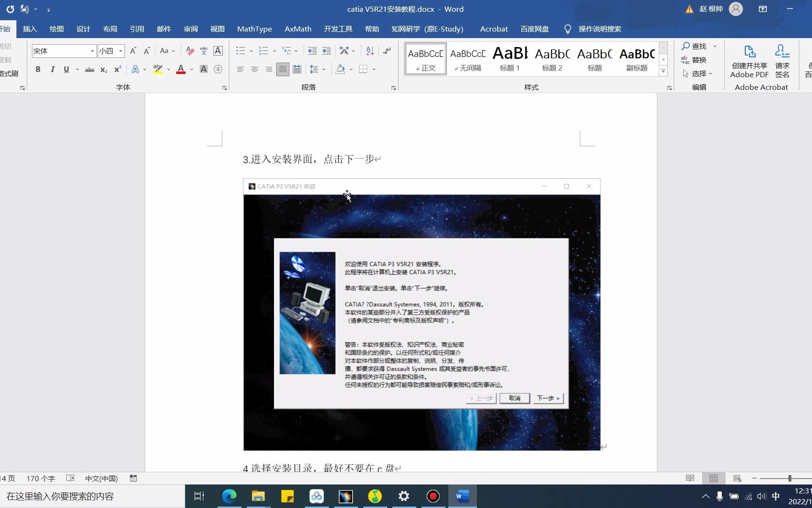Align text left
This screenshot has height=508, width=812.
[x=240, y=69]
